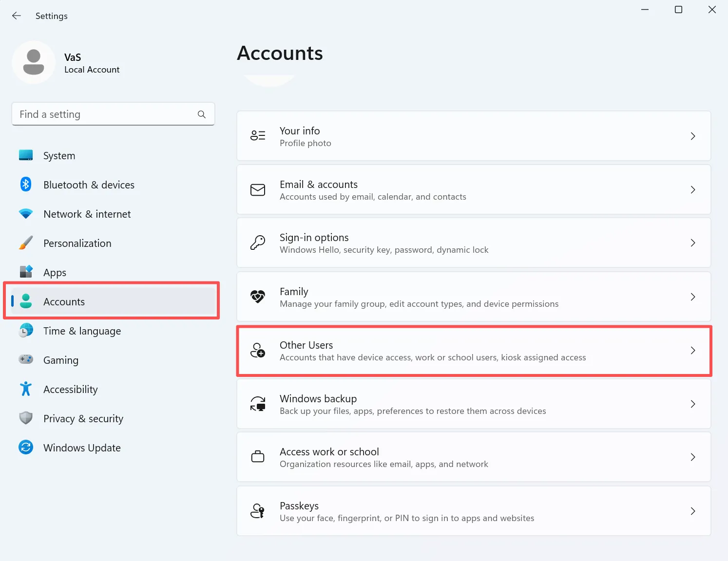Screen dimensions: 728x561
Task: Maximize the Settings window
Action: 678,10
